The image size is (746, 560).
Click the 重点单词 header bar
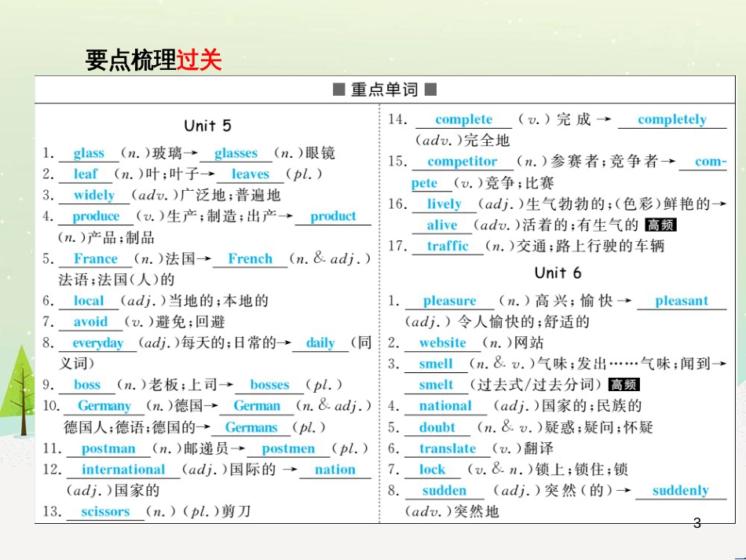(384, 89)
